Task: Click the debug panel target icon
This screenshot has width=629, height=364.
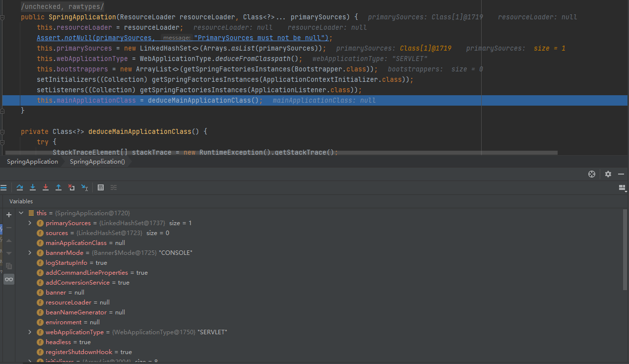Action: 591,174
